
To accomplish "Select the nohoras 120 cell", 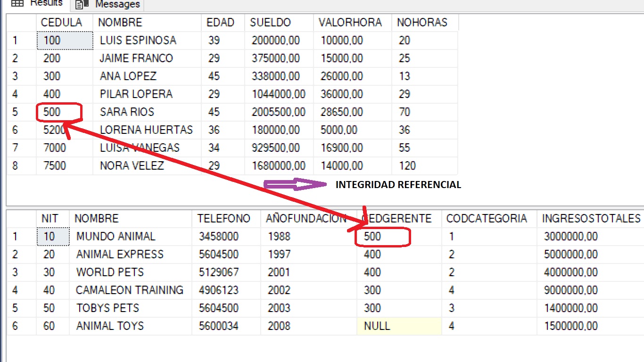I will coord(425,166).
